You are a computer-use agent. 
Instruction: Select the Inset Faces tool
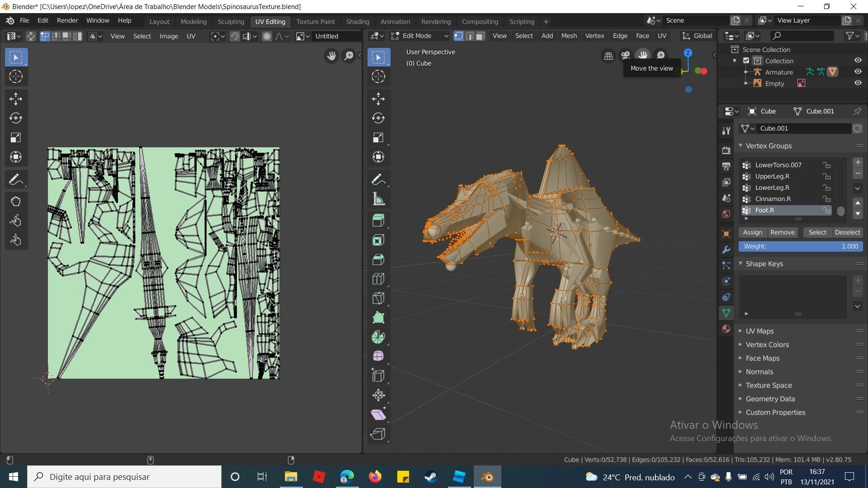click(378, 240)
